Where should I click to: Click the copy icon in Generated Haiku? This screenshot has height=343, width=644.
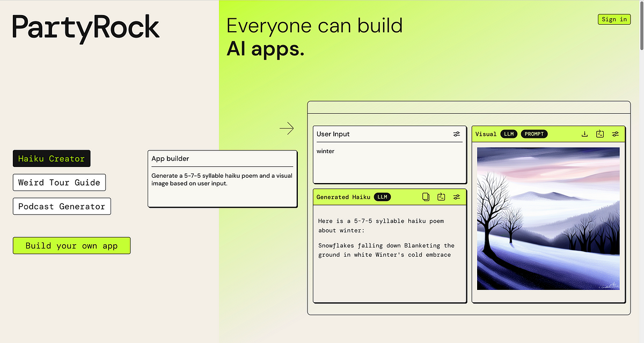pyautogui.click(x=426, y=197)
